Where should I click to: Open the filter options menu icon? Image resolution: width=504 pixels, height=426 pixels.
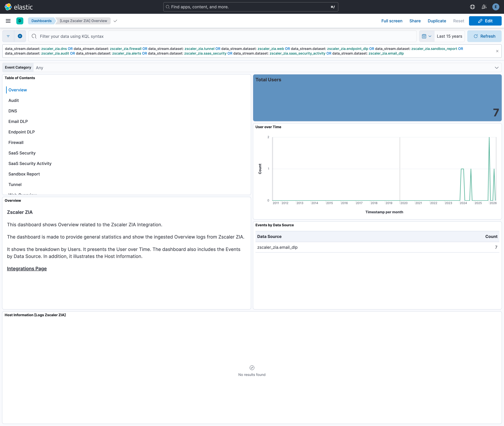click(x=8, y=36)
